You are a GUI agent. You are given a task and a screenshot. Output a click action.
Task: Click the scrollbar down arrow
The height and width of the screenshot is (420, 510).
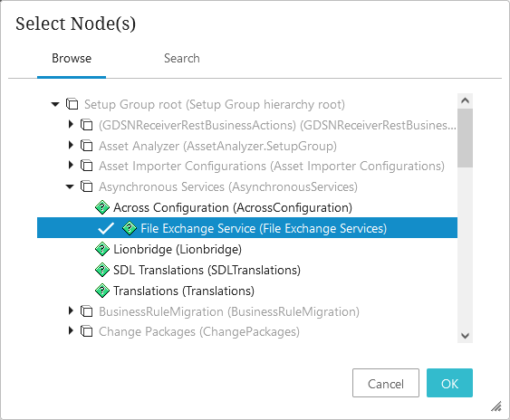tap(465, 336)
